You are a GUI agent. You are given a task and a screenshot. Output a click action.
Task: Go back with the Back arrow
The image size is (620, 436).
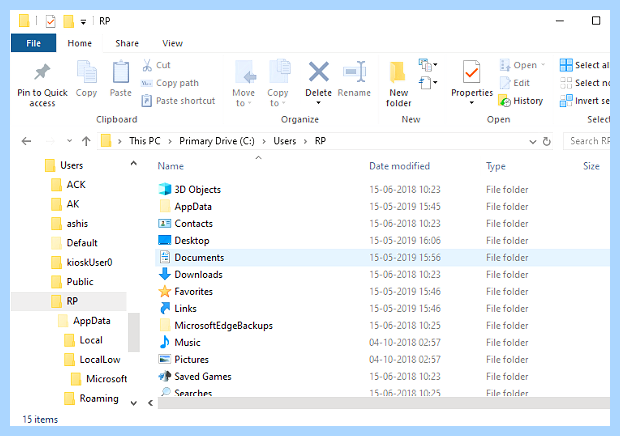coord(26,141)
